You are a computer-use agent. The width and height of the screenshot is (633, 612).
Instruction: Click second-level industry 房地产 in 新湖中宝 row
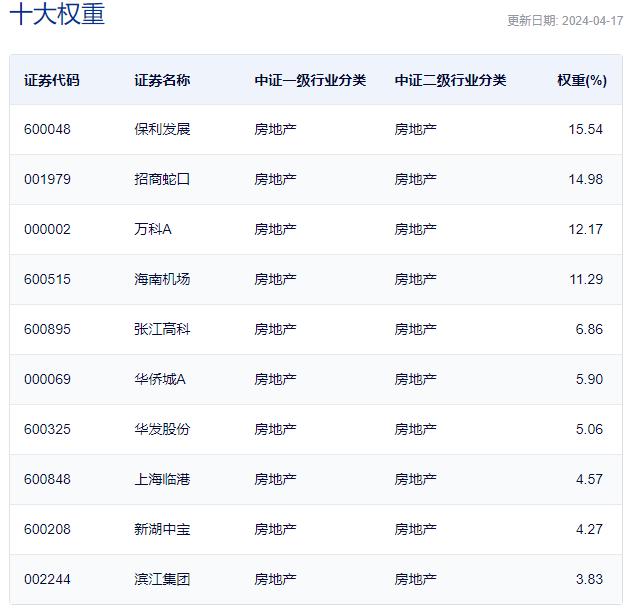coord(415,530)
